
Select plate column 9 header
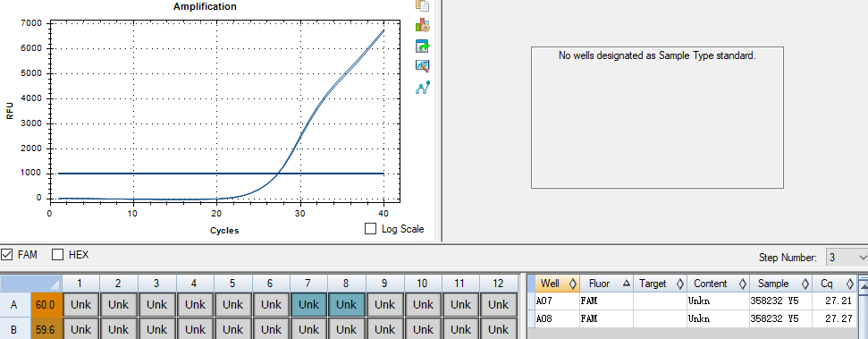(384, 284)
